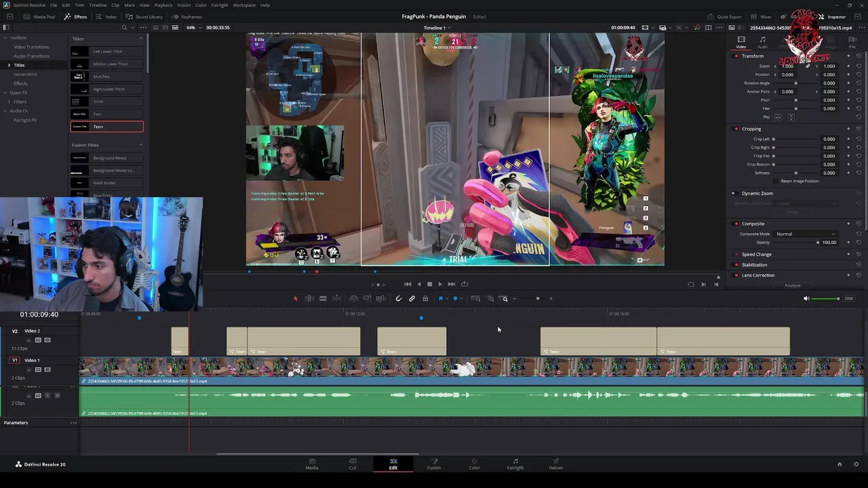
Task: Switch to the Video inspector tab
Action: pyautogui.click(x=741, y=42)
